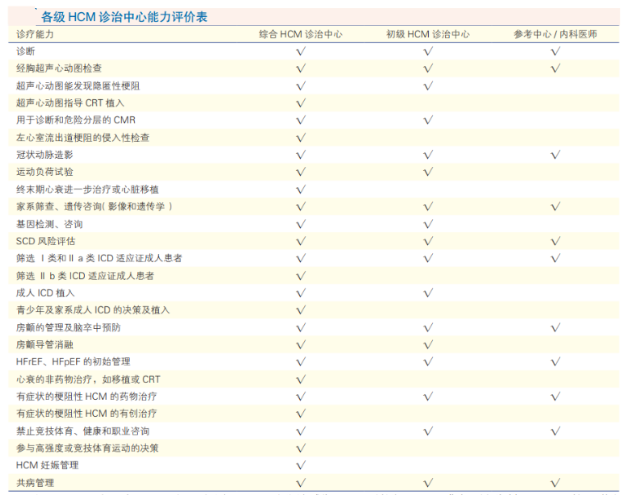Select the row 有症状的梗阻性 HCM 的药物治疗
Viewport: 624px width, 498px height.
pos(314,396)
